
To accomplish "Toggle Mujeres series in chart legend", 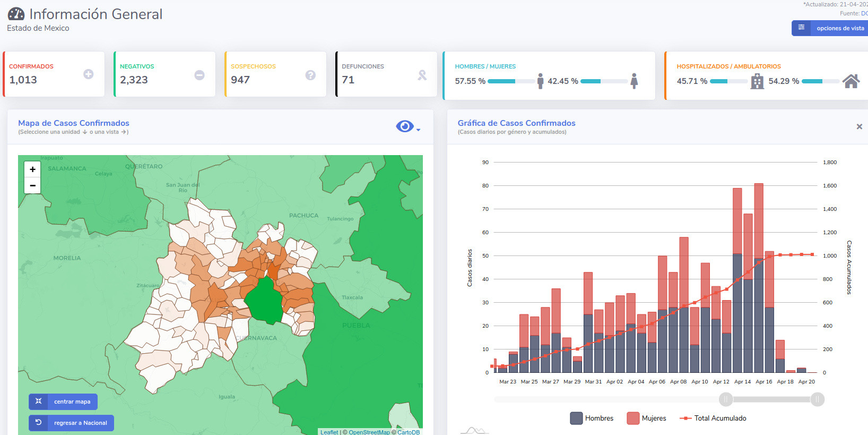I will 647,419.
